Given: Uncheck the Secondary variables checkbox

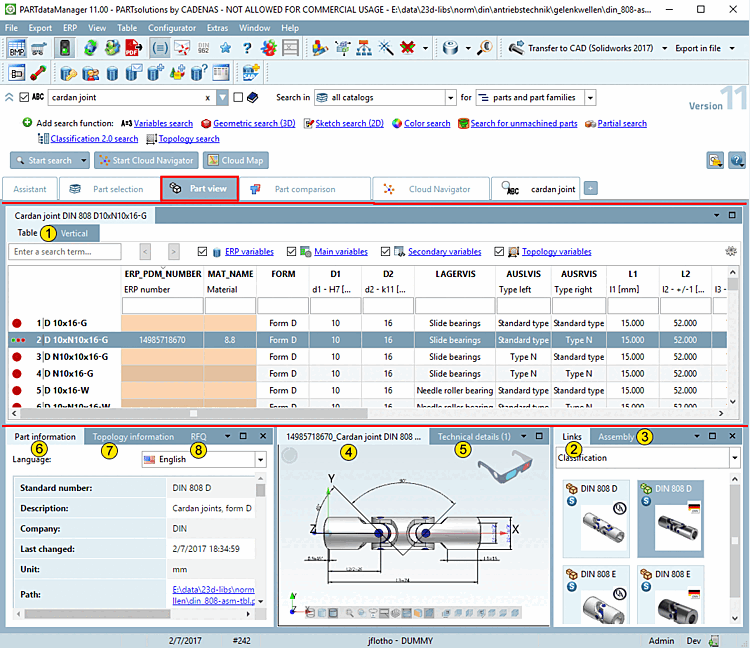Looking at the screenshot, I should pos(387,252).
